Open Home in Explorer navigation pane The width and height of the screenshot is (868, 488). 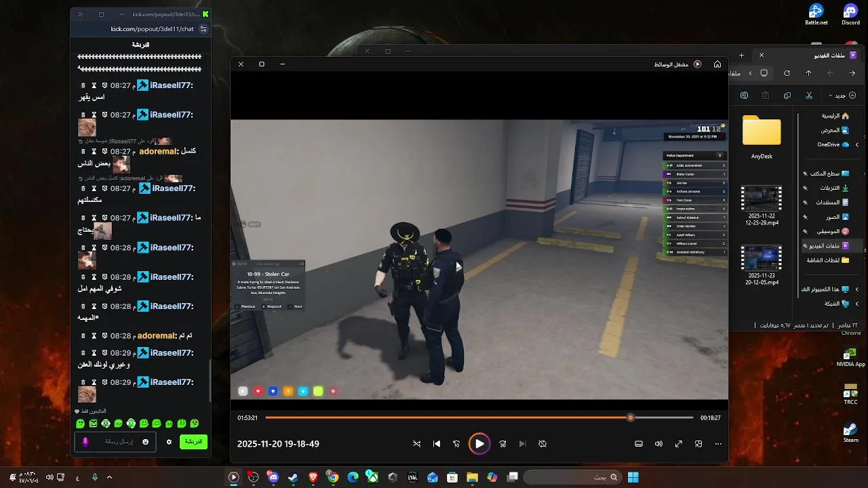coord(835,116)
